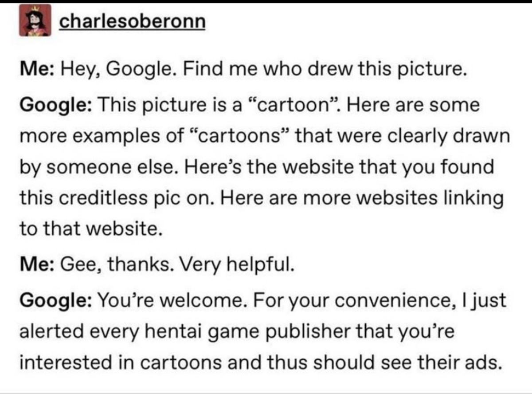The image size is (532, 394).
Task: Open the charlesoberonn username link
Action: coord(132,21)
